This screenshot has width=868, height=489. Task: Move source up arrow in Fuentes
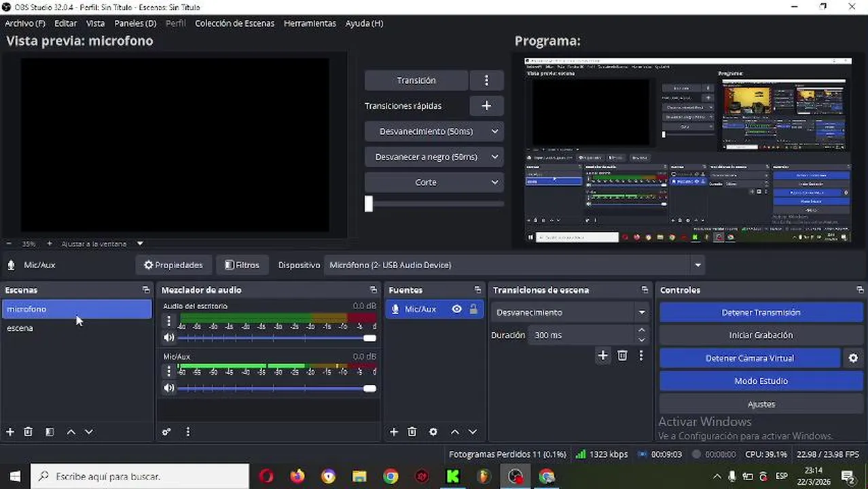[x=455, y=432]
